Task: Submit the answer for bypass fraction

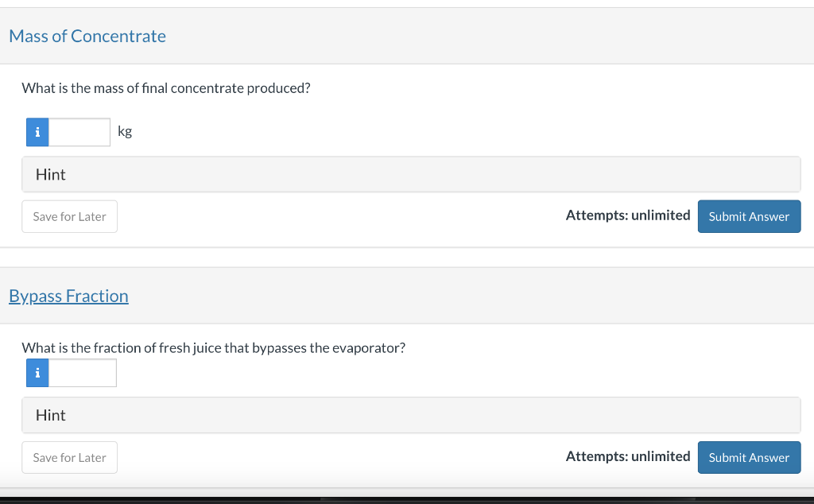Action: point(749,457)
